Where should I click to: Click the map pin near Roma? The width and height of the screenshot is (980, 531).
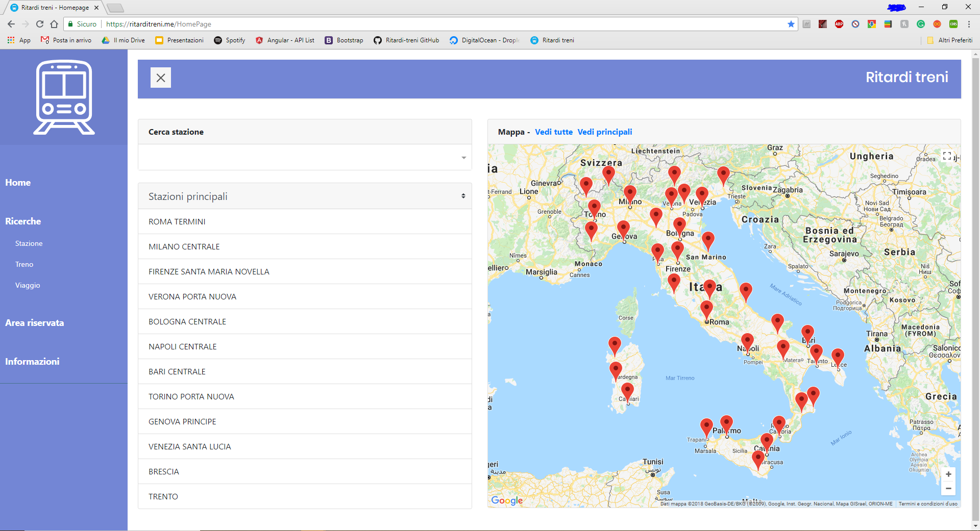[706, 310]
